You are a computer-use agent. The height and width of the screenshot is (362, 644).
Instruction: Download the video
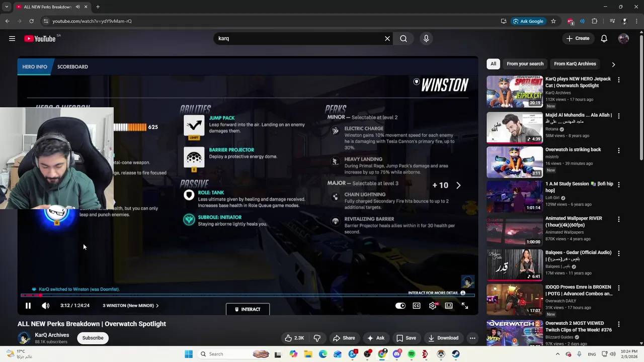tap(443, 338)
